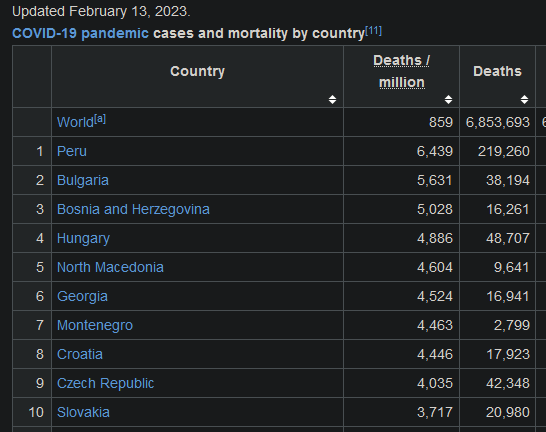
Task: Open the Slovakia country page
Action: 83,412
